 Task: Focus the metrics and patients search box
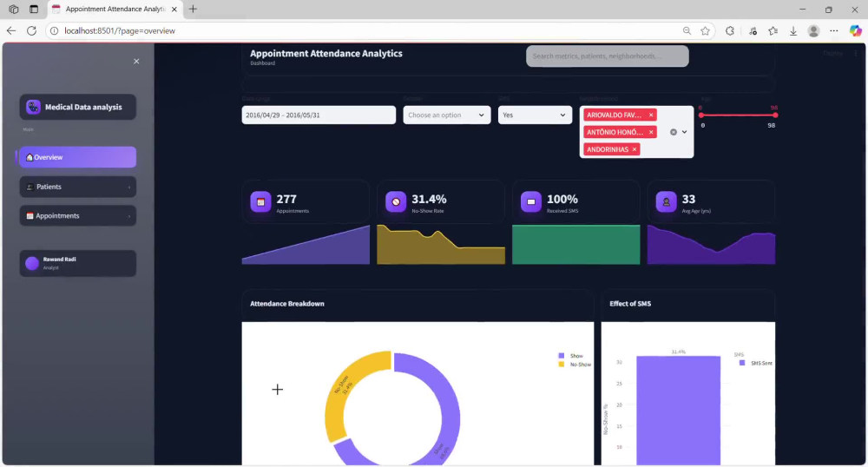(608, 56)
